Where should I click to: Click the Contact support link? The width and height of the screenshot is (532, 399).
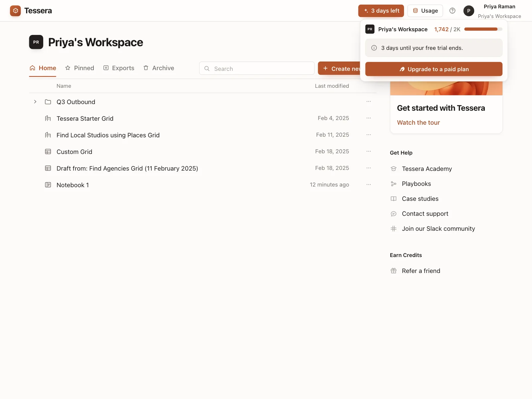(x=425, y=214)
